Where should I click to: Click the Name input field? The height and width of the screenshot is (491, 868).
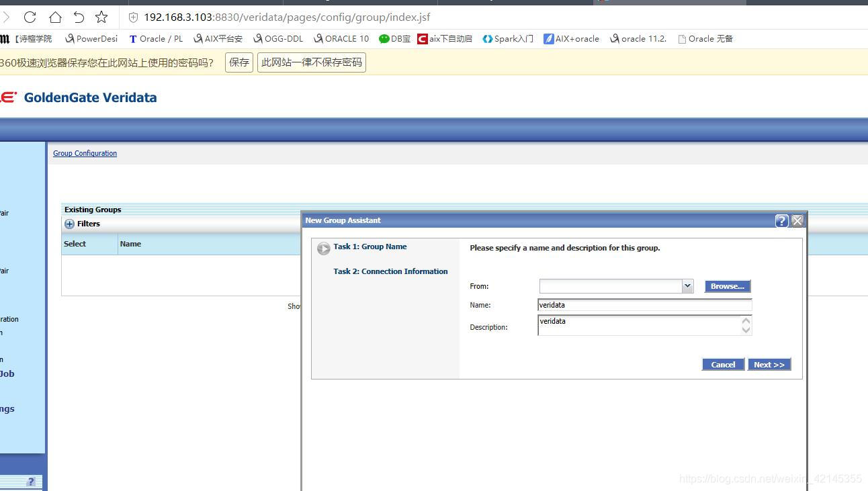[645, 305]
